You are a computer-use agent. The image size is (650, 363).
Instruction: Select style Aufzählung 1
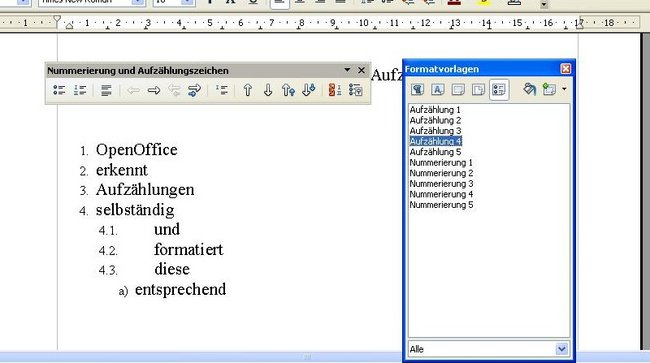pyautogui.click(x=435, y=110)
